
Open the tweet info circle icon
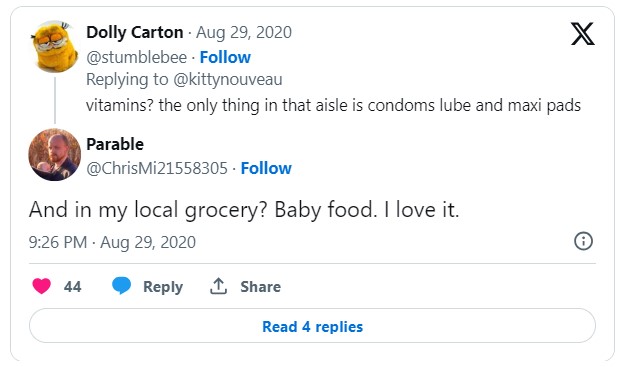point(583,241)
